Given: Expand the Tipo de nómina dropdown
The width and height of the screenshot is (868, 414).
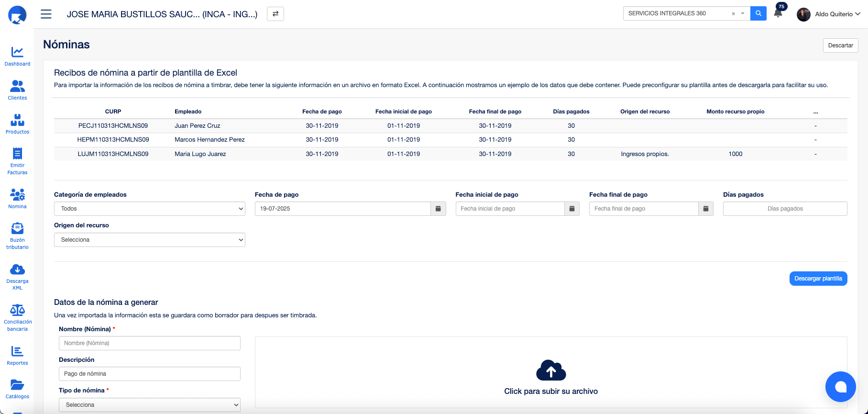Looking at the screenshot, I should tap(149, 405).
